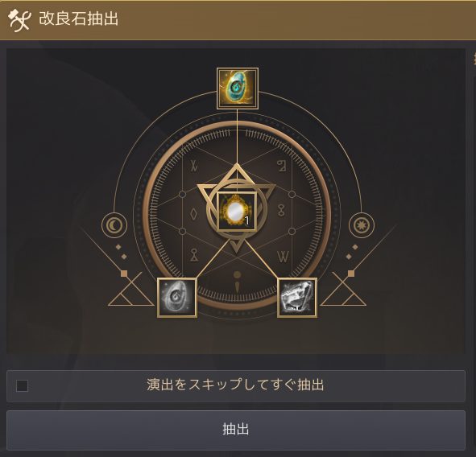
Task: Click the crescent moon emblem
Action: (114, 225)
